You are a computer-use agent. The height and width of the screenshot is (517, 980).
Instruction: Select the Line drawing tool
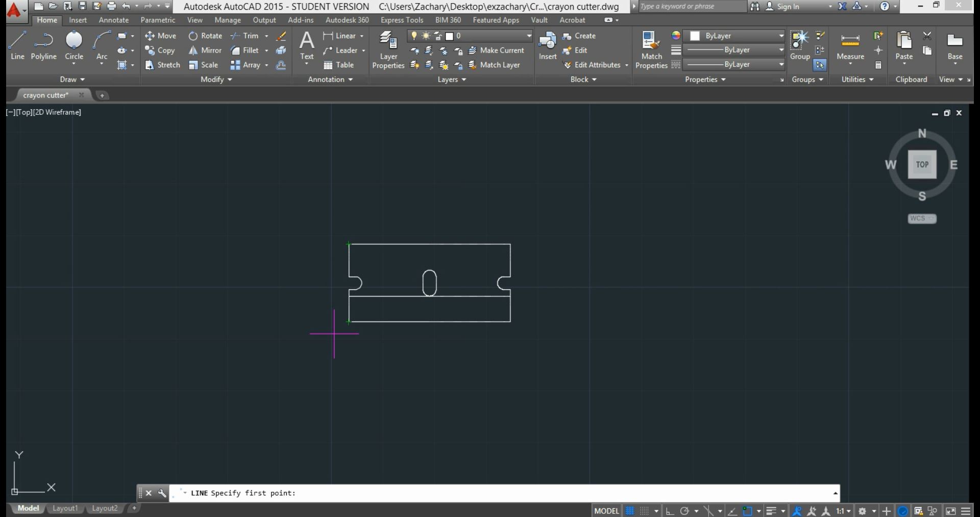[x=17, y=46]
